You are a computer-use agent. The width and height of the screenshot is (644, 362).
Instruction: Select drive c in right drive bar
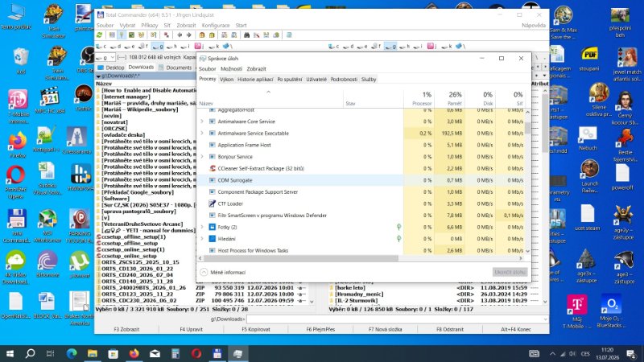pyautogui.click(x=334, y=47)
